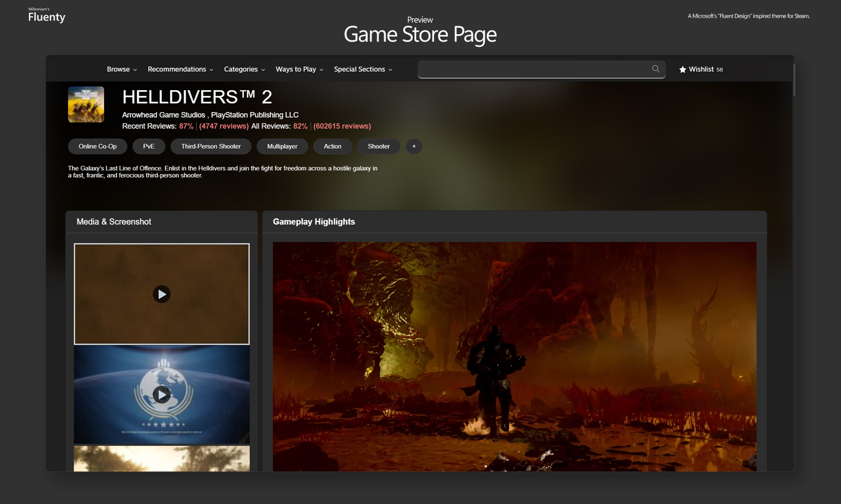Click the Wishlist star icon
Screen dimensions: 841x504
[683, 70]
